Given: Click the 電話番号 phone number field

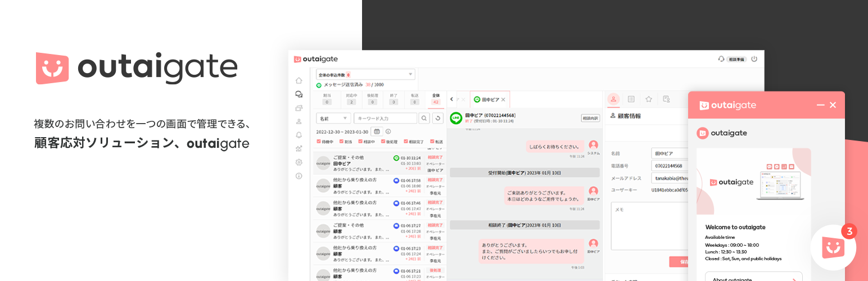Looking at the screenshot, I should click(670, 166).
